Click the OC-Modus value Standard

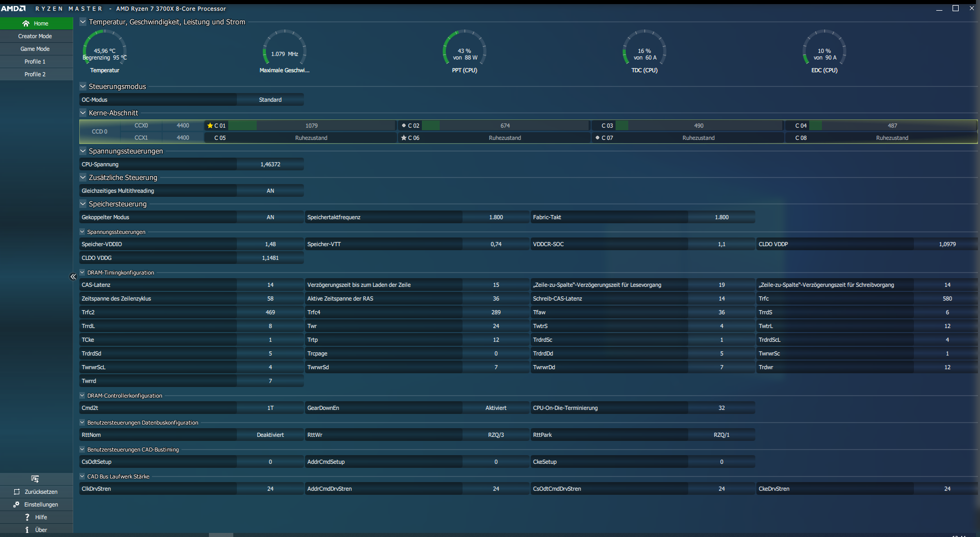[x=270, y=100]
